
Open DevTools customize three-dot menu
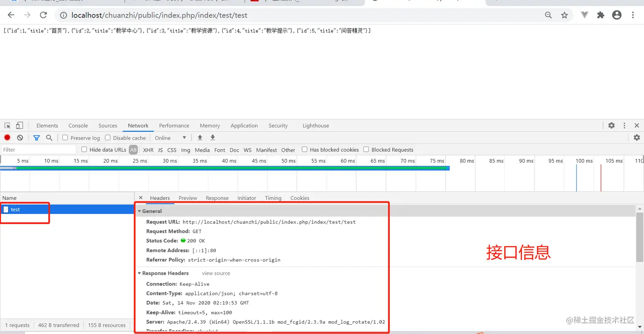[x=624, y=126]
